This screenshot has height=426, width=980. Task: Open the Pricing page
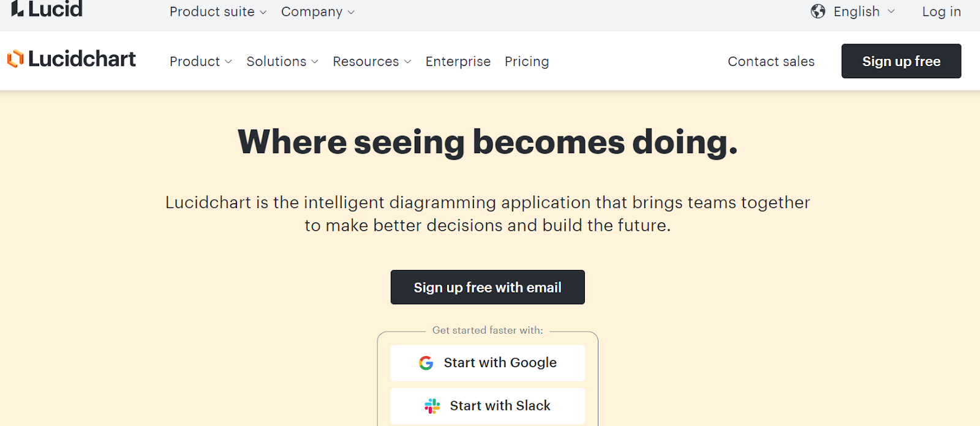point(526,62)
